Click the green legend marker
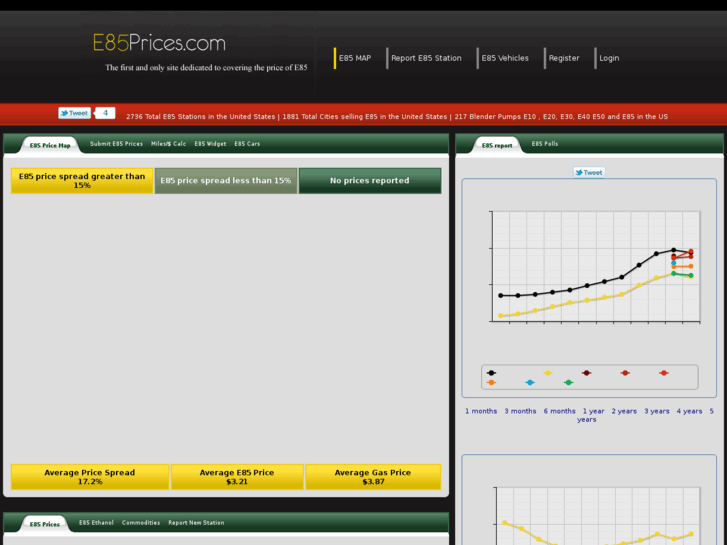 click(x=568, y=383)
